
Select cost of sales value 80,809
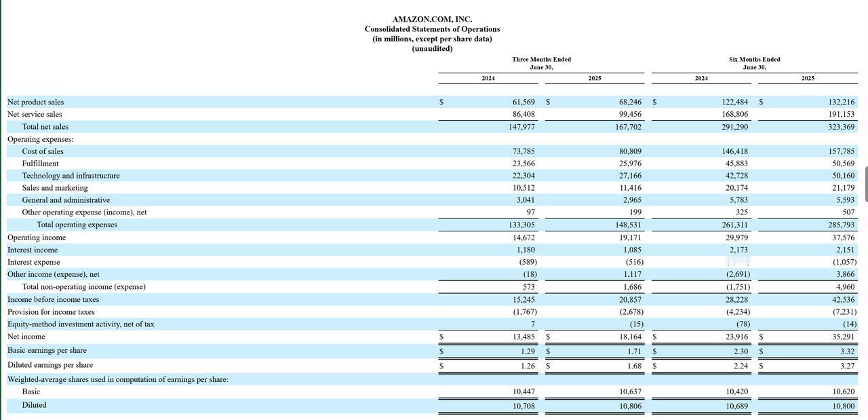(x=630, y=151)
